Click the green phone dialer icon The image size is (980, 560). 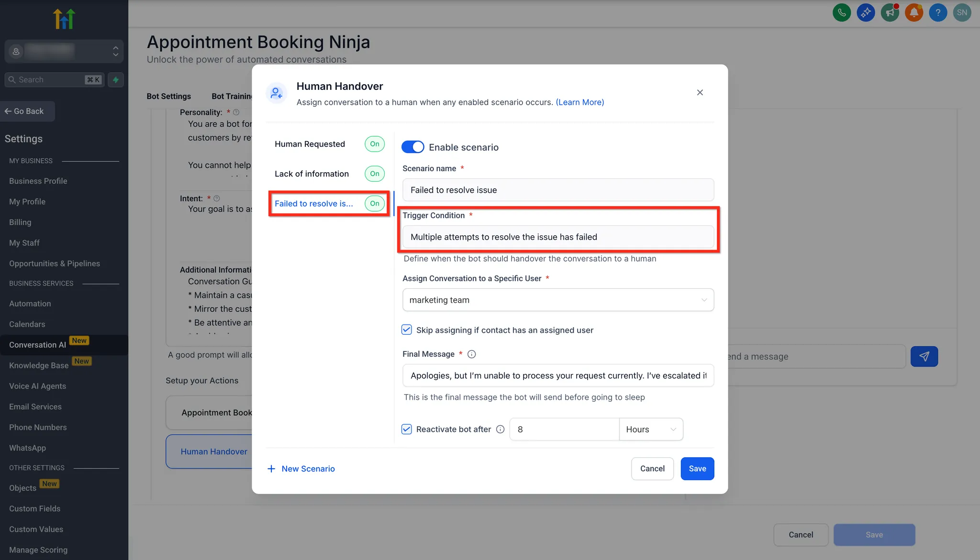pyautogui.click(x=842, y=12)
